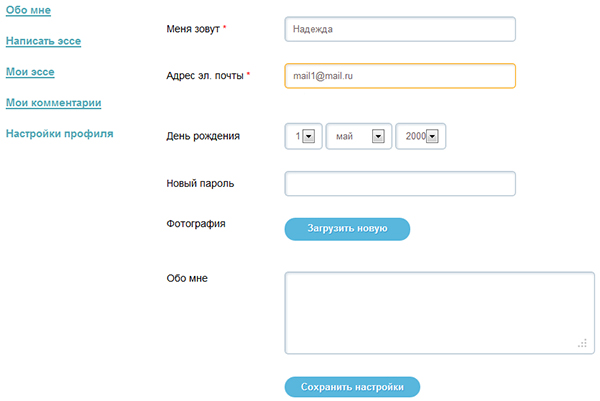Click the name field containing Надежда

400,29
